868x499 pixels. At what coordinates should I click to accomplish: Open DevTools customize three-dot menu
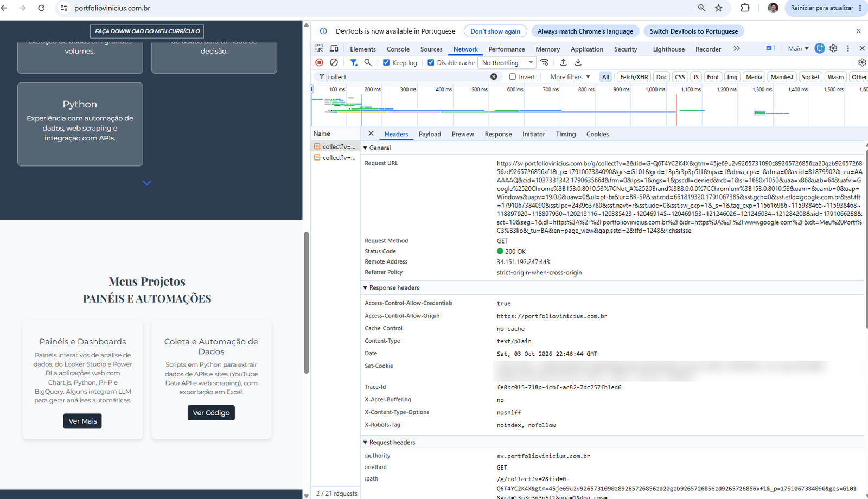tap(848, 48)
